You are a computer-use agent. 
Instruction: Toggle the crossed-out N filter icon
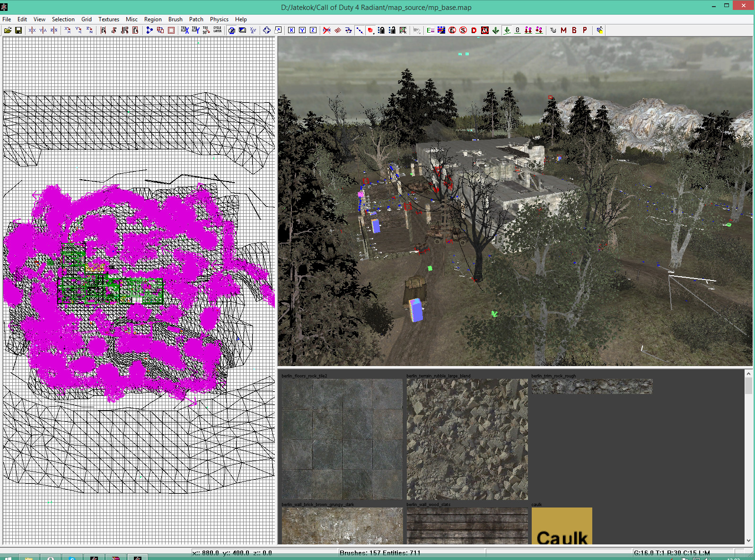tap(485, 30)
